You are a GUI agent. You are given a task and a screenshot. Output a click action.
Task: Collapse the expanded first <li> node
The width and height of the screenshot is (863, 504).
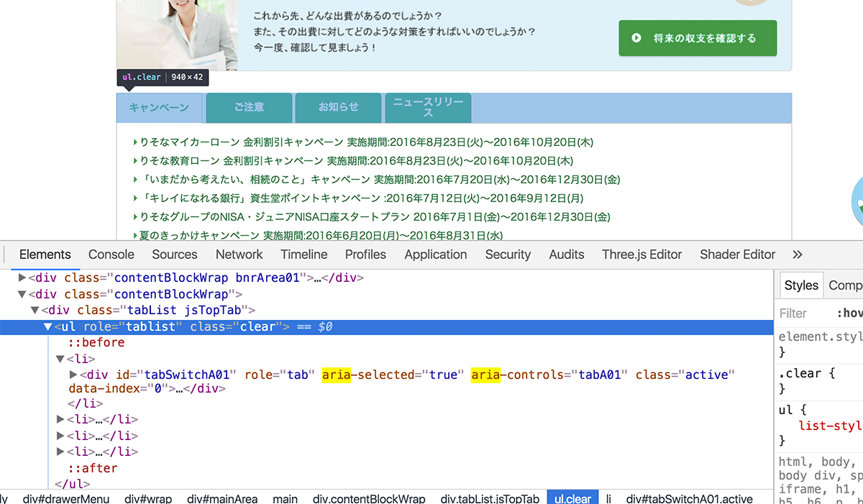(x=60, y=359)
